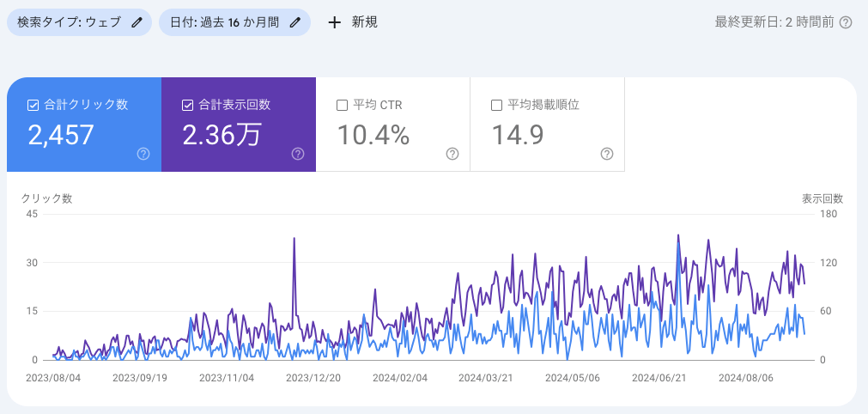Open help icon in 平均 CTR card
The height and width of the screenshot is (414, 868).
point(452,154)
